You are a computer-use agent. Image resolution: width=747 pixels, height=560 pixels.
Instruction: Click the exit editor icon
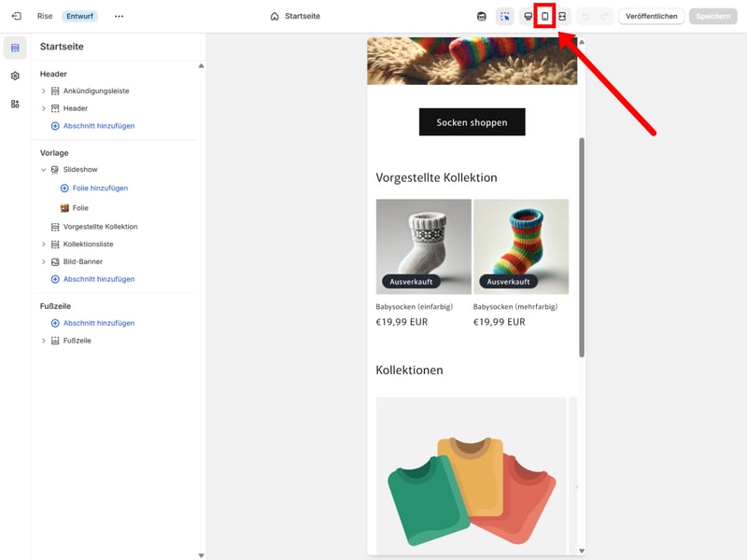click(x=16, y=16)
